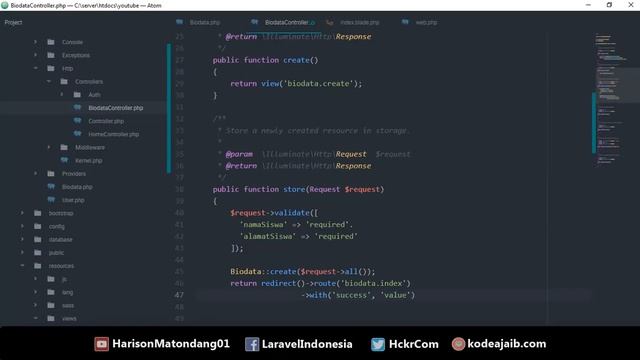Open HomeController.php in the tree
The width and height of the screenshot is (640, 360).
(x=113, y=134)
